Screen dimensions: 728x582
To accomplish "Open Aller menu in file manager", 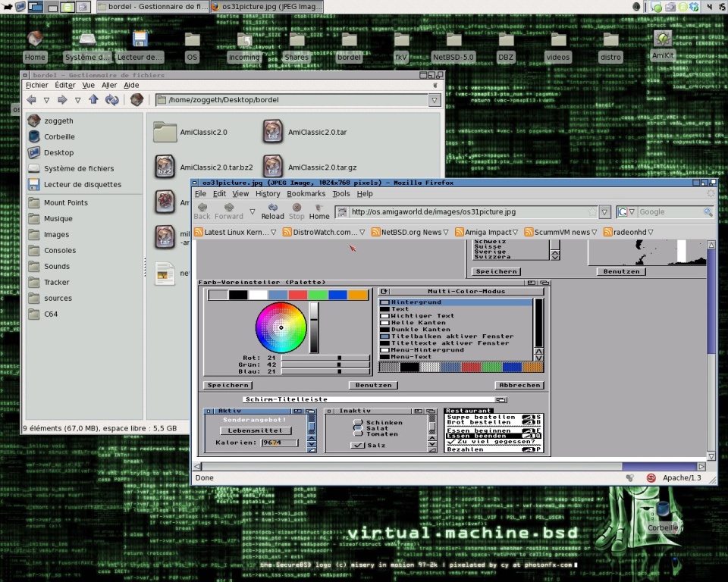I will tap(109, 85).
